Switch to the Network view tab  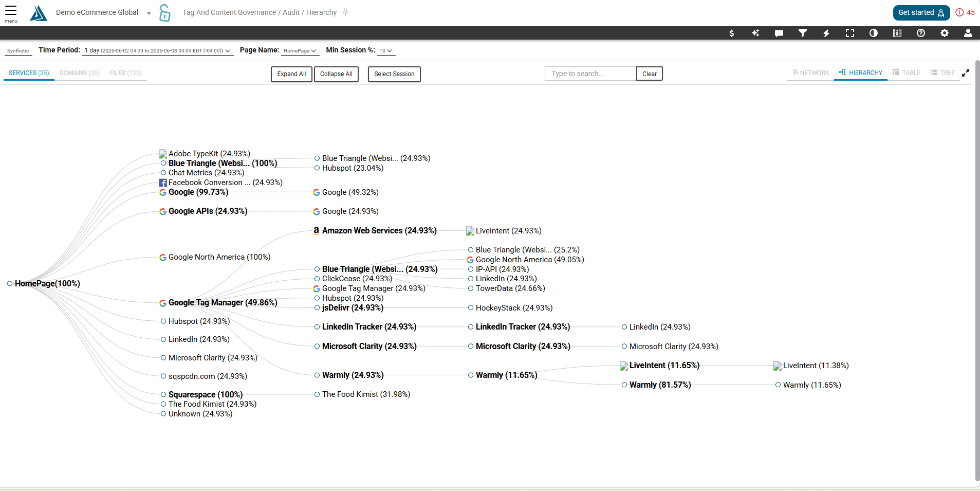pyautogui.click(x=810, y=73)
